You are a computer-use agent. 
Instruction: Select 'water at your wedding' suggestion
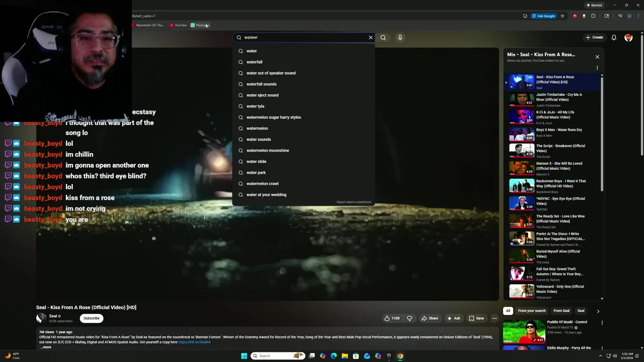pyautogui.click(x=303, y=195)
